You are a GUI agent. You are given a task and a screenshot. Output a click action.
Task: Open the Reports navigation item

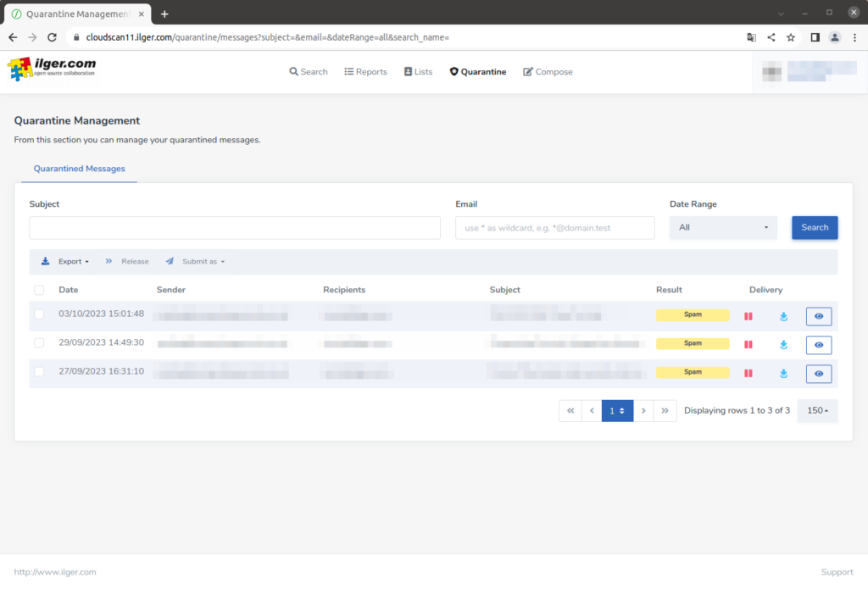(365, 72)
